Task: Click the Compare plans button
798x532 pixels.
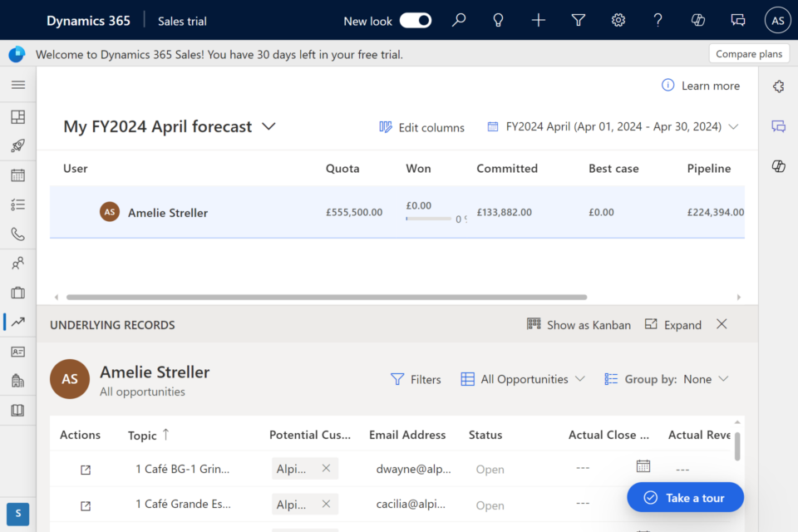Action: tap(748, 54)
